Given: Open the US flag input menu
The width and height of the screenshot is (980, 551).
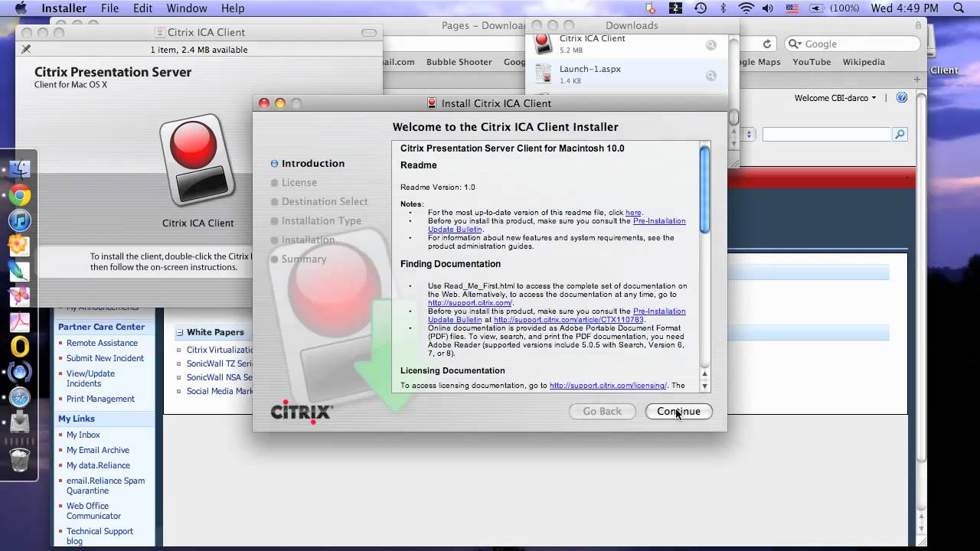Looking at the screenshot, I should coord(792,8).
